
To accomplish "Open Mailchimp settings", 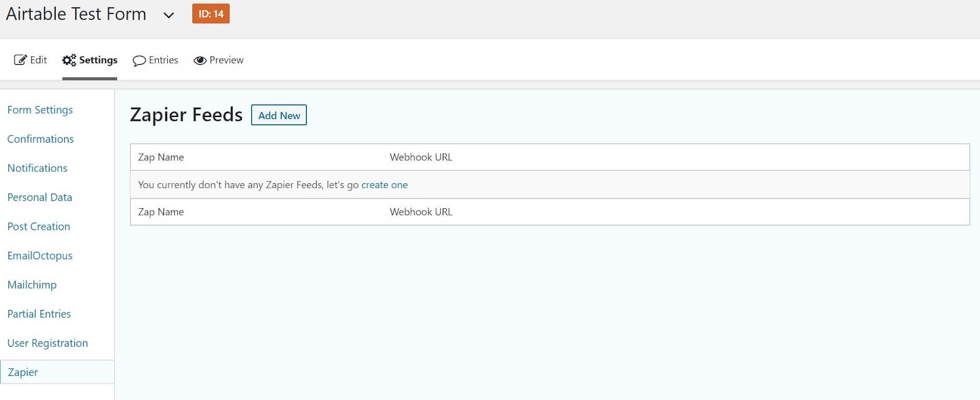I will 32,285.
